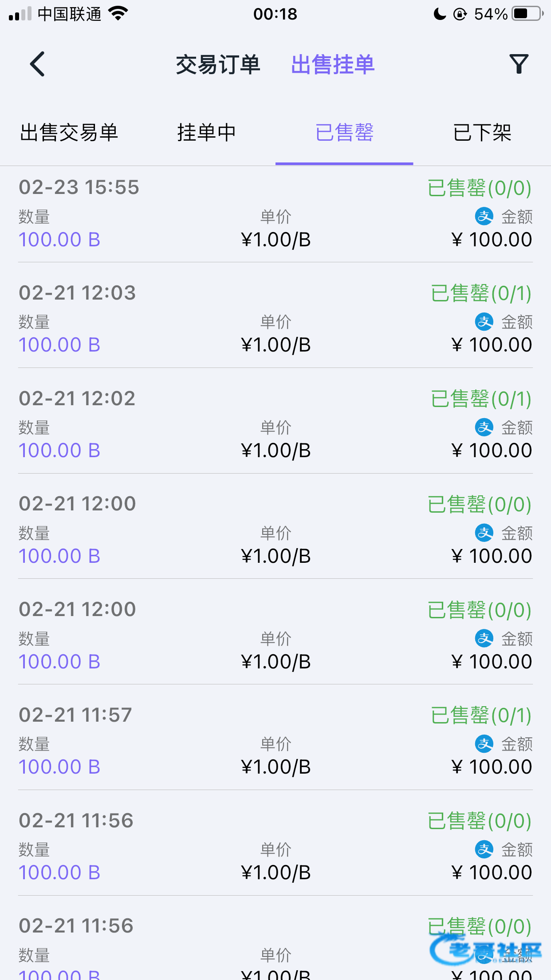Tap 已售罄(0/1) status on 02-21 12:03 order
The width and height of the screenshot is (551, 980).
tap(481, 293)
